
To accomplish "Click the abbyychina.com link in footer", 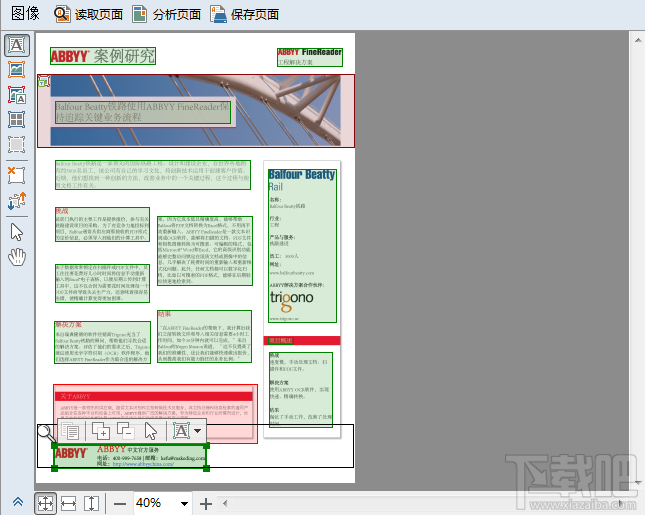I will click(143, 464).
